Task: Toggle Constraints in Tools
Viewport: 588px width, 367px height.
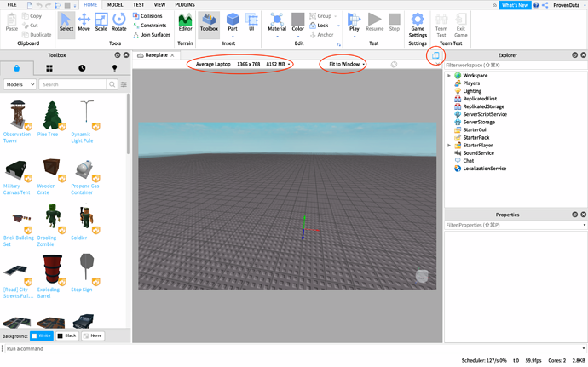Action: click(x=149, y=25)
